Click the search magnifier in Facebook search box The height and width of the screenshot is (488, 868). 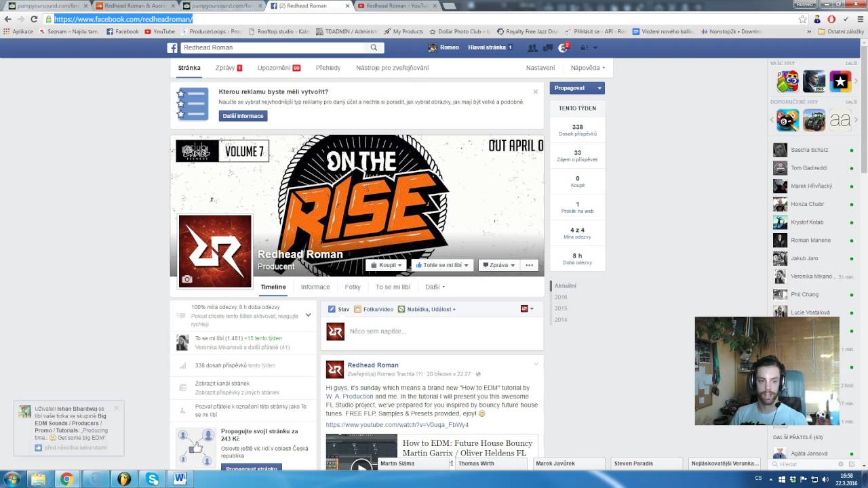(x=374, y=47)
